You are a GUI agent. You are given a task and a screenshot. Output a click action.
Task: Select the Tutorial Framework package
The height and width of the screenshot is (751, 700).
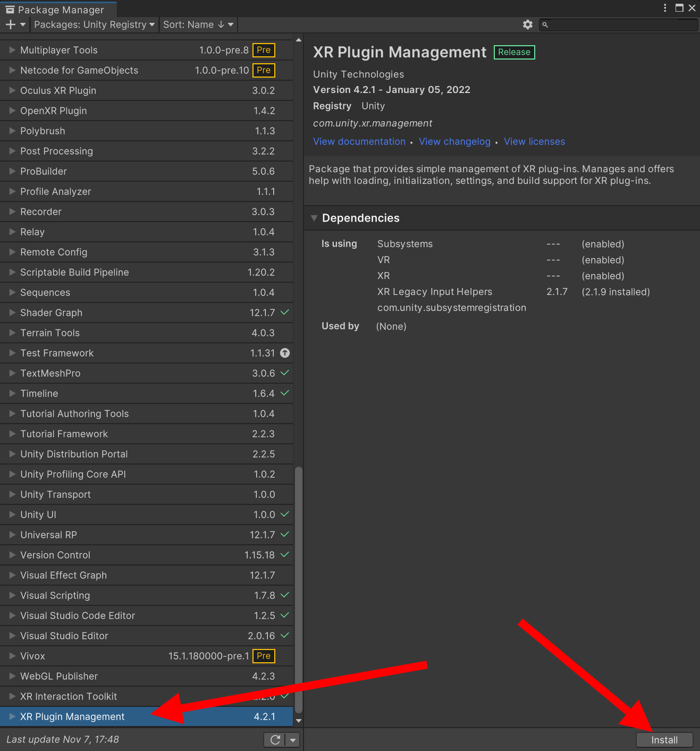click(146, 434)
